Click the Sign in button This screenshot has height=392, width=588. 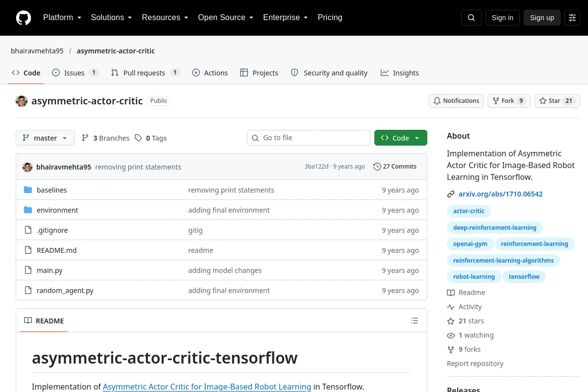(x=502, y=18)
